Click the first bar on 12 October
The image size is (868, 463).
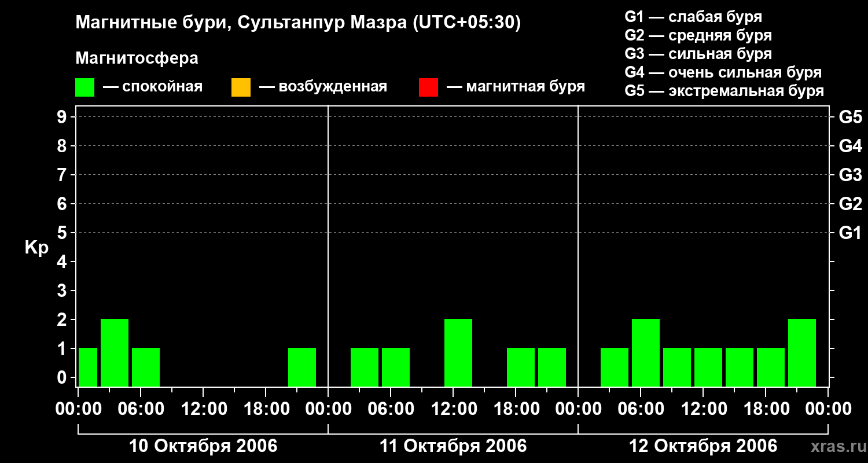615,367
